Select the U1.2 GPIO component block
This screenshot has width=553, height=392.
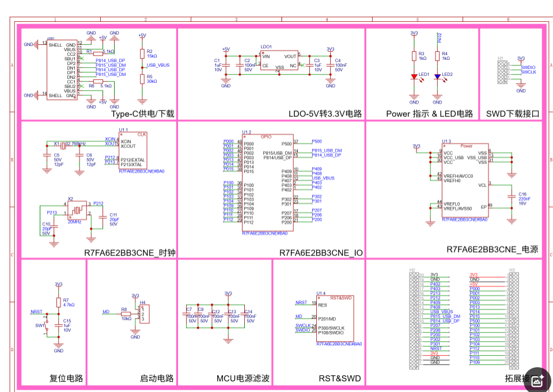268,182
